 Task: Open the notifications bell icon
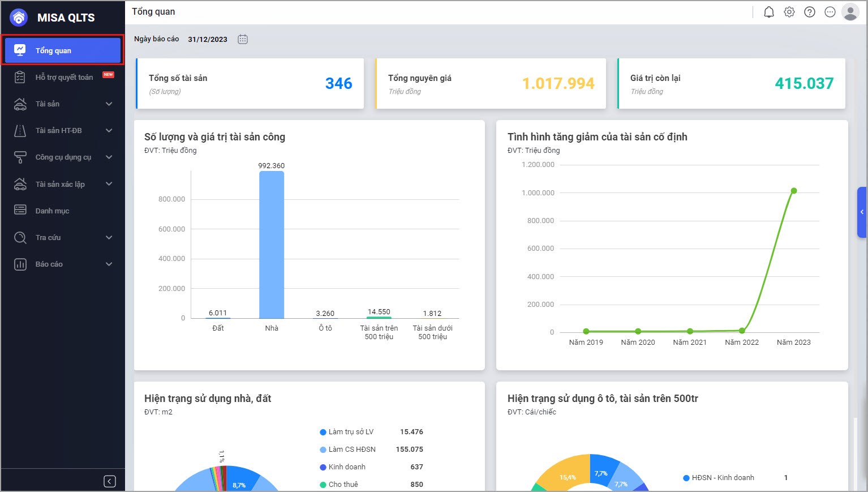768,12
